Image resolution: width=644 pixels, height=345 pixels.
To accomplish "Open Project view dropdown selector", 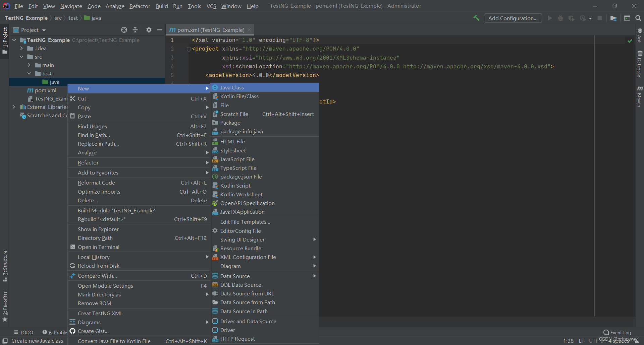I will click(x=30, y=30).
